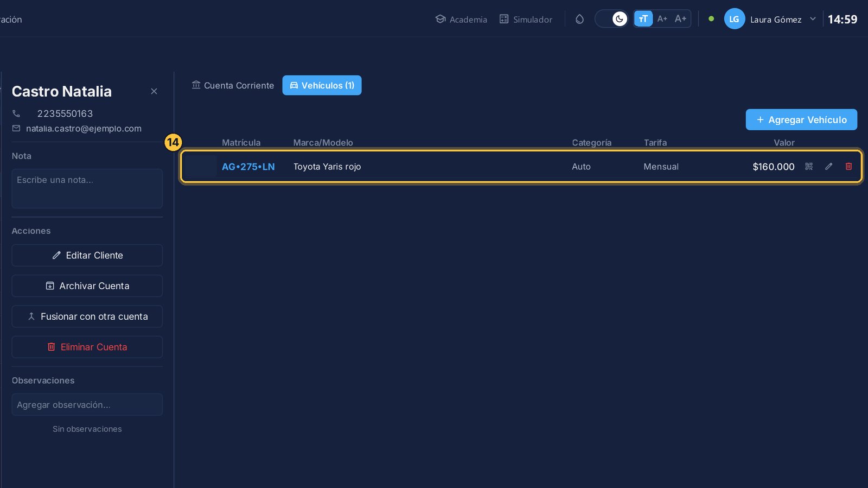Open the Academia link
Screen dimensions: 868x488
(461, 19)
